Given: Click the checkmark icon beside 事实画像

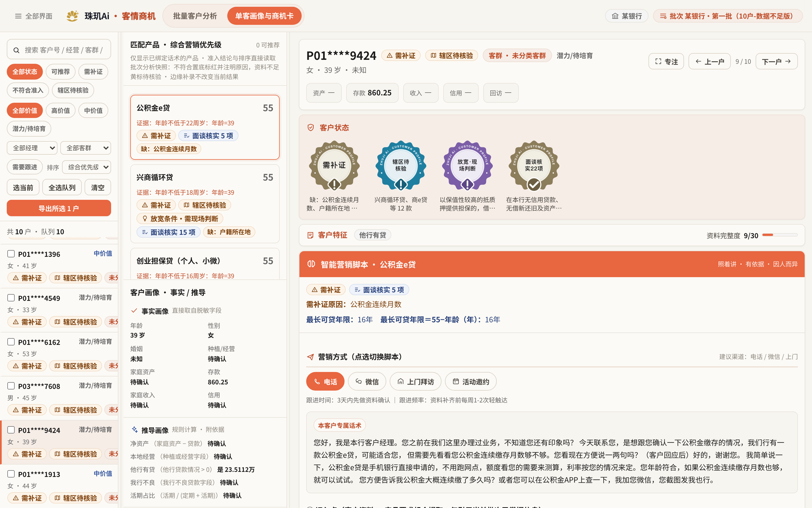Looking at the screenshot, I should 134,310.
